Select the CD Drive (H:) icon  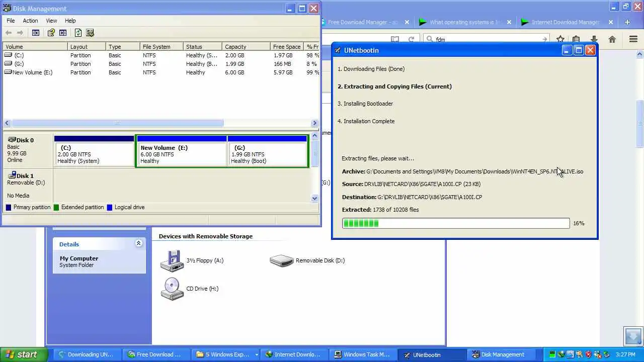pos(172,289)
